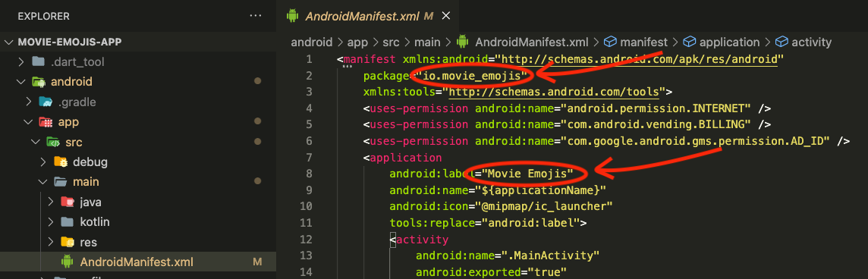Click cube icon before activity breadcrumb
The height and width of the screenshot is (279, 868).
point(781,42)
